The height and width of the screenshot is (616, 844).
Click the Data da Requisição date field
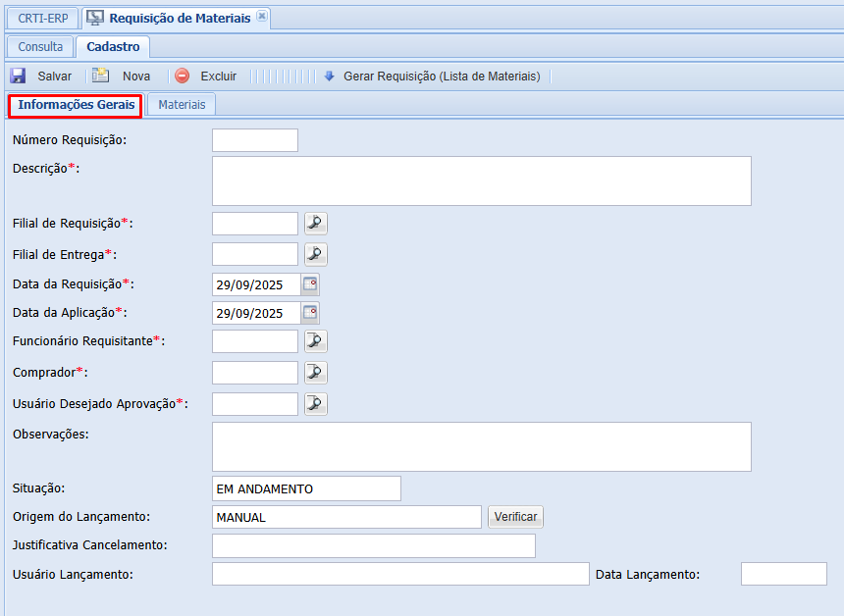tap(256, 284)
